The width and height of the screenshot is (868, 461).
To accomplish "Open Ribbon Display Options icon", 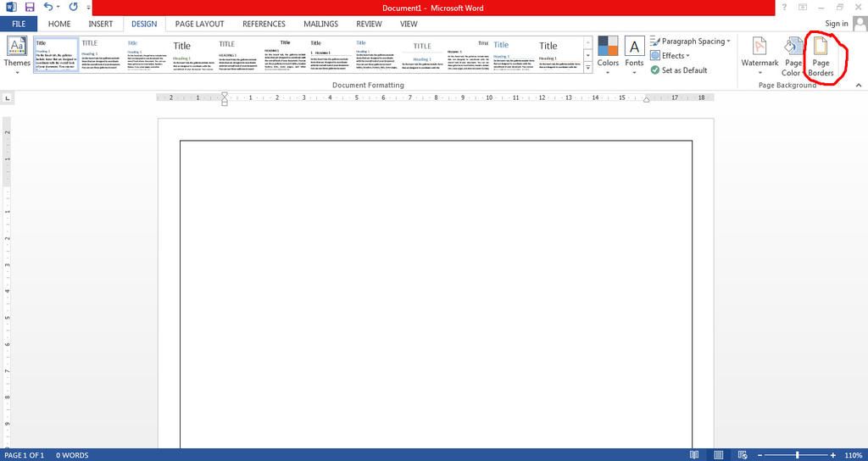I will tap(802, 7).
